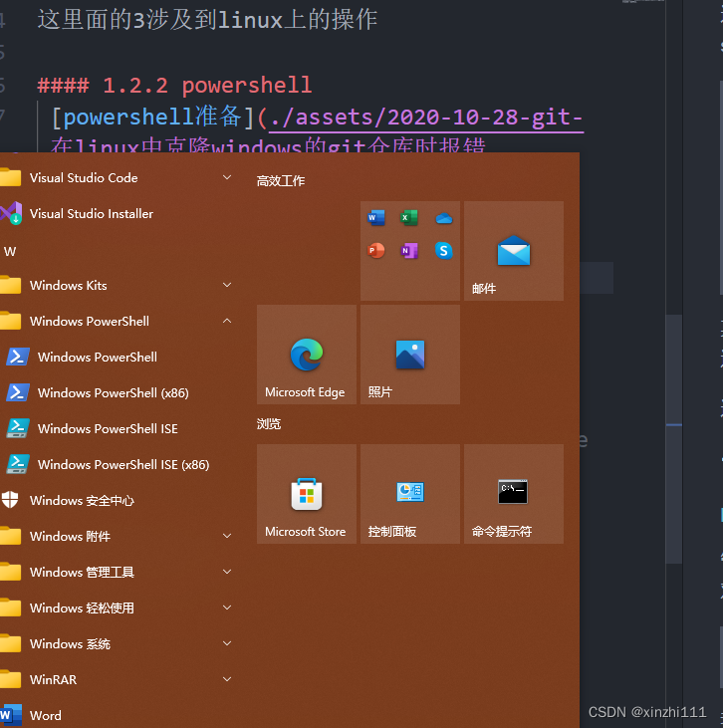This screenshot has width=723, height=728.
Task: Expand the Windows Kits folder chevron
Action: click(x=227, y=285)
